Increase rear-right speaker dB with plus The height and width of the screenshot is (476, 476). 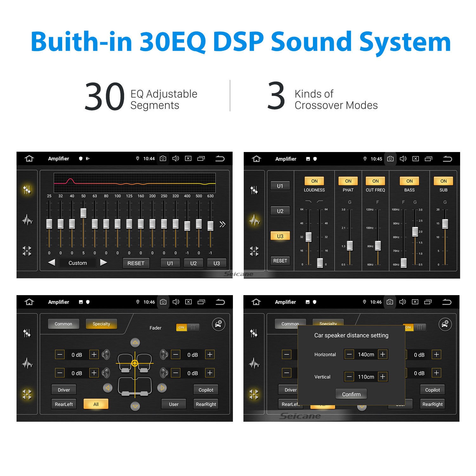point(210,373)
